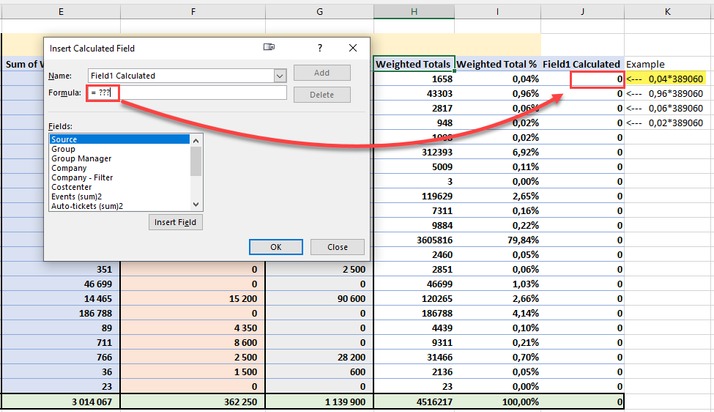Click the Add button
This screenshot has height=412, width=714.
pos(322,73)
